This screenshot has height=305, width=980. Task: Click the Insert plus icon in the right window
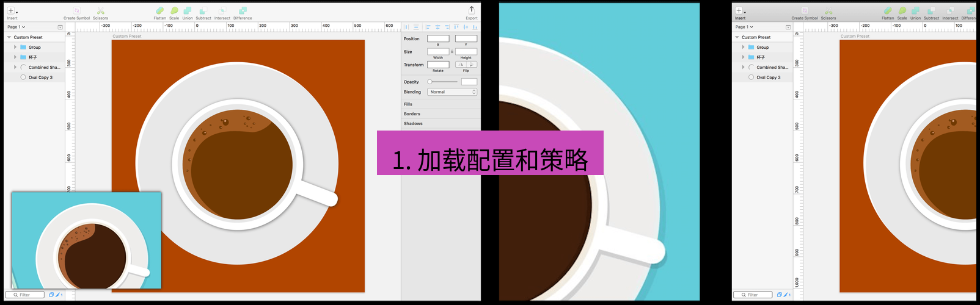point(739,10)
